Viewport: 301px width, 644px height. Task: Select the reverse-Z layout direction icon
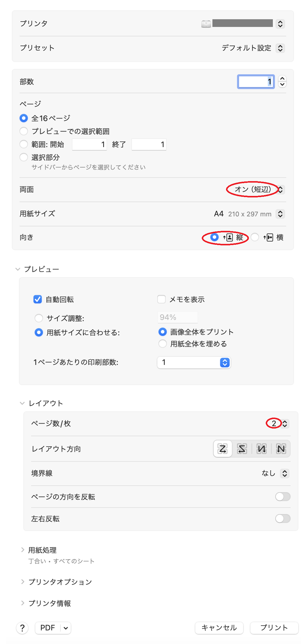[x=241, y=449]
